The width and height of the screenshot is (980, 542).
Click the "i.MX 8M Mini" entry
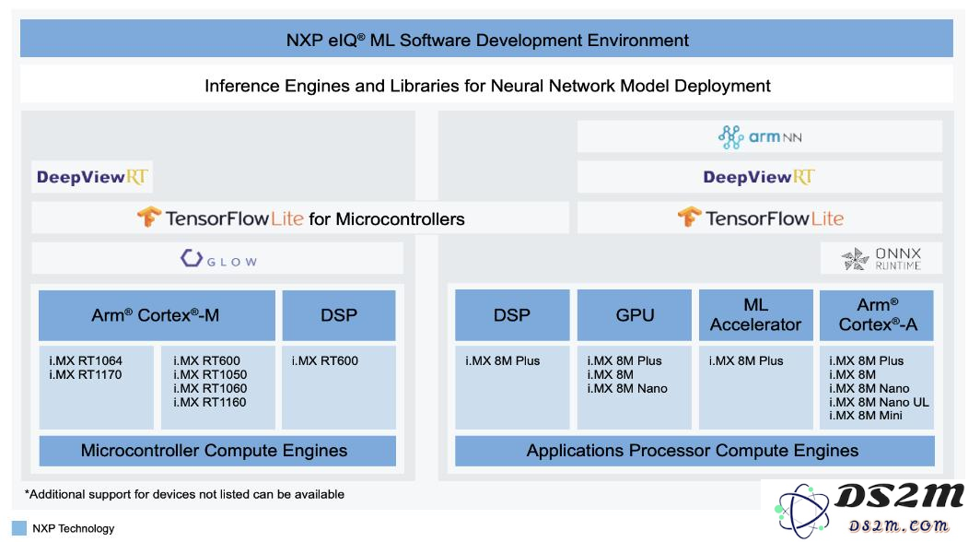(x=866, y=416)
